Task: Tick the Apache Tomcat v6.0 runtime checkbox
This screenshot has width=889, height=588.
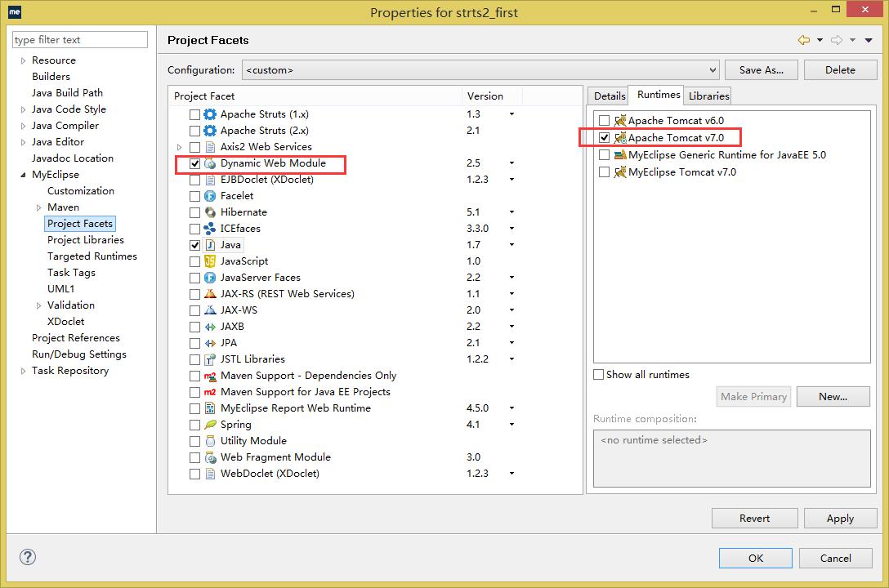Action: 604,121
